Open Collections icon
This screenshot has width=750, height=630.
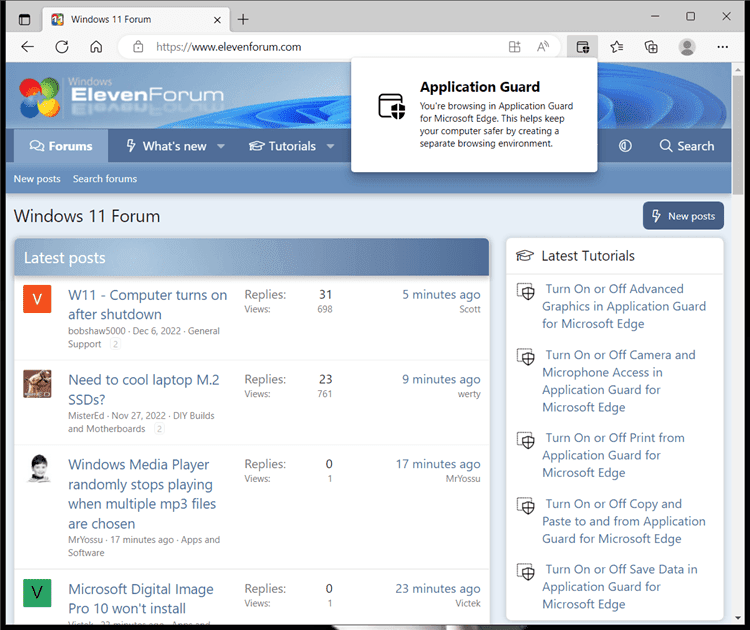coord(651,47)
